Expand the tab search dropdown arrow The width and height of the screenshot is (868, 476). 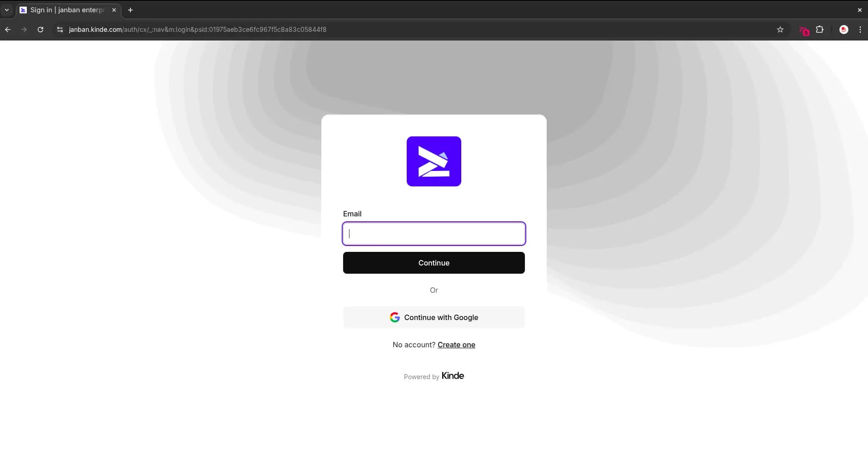click(7, 10)
